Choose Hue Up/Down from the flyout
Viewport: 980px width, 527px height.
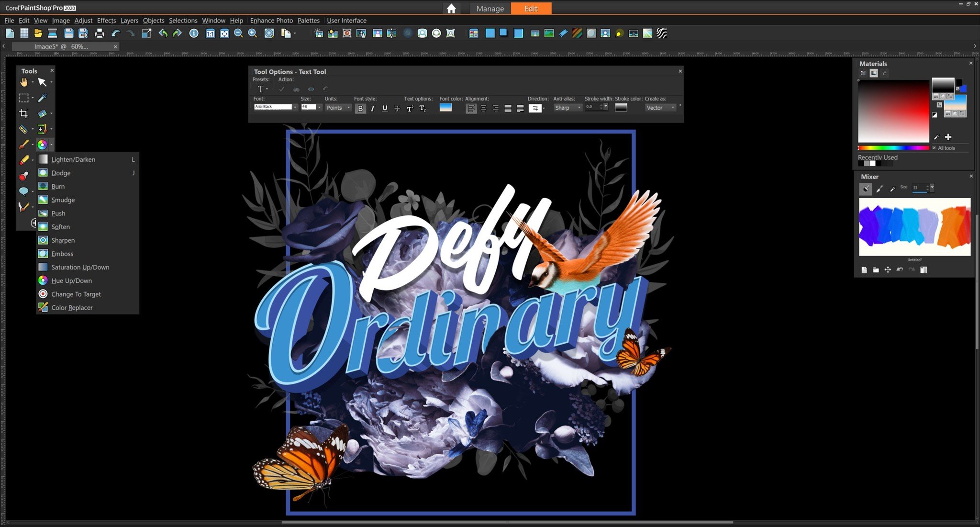pos(88,281)
